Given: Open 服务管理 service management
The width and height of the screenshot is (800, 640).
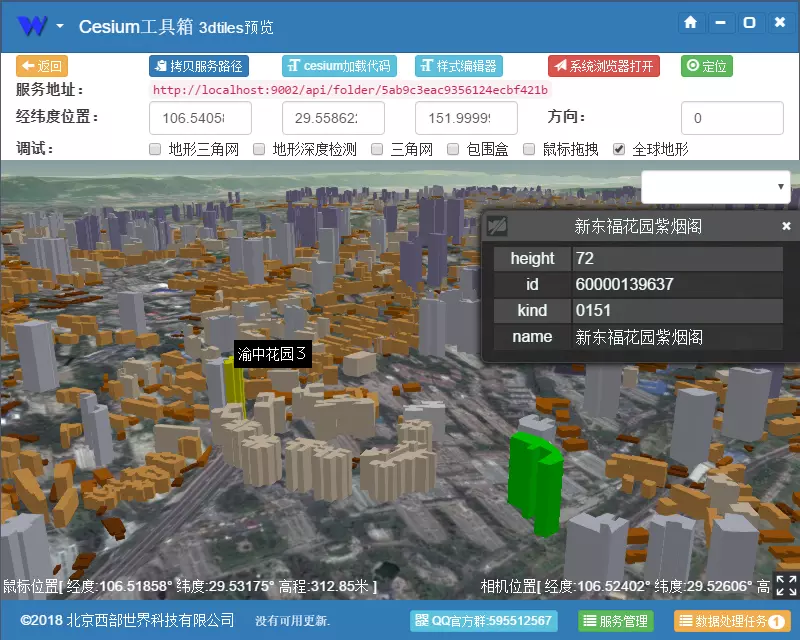Looking at the screenshot, I should point(616,621).
